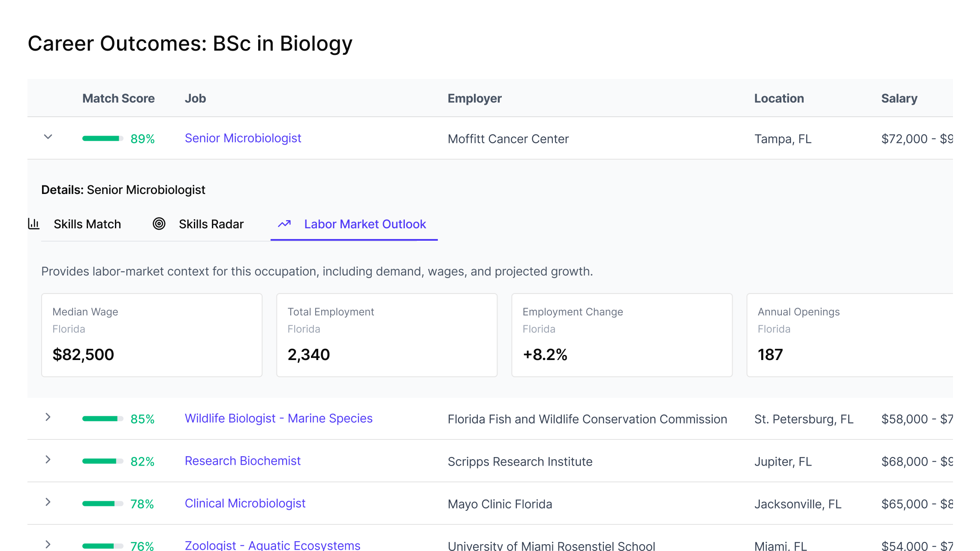Click the 89% match score bar
The width and height of the screenshot is (980, 551).
coord(103,139)
